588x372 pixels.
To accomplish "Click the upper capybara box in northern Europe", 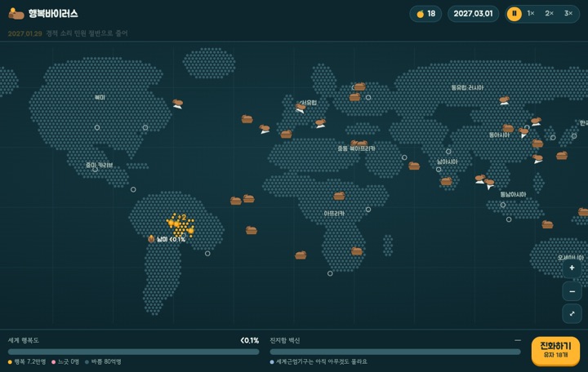I will (360, 86).
